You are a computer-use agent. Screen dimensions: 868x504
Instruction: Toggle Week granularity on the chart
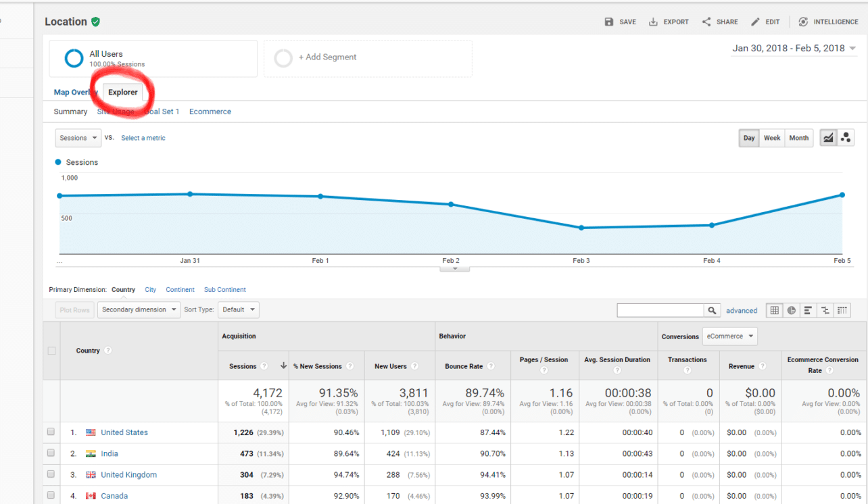(x=771, y=137)
